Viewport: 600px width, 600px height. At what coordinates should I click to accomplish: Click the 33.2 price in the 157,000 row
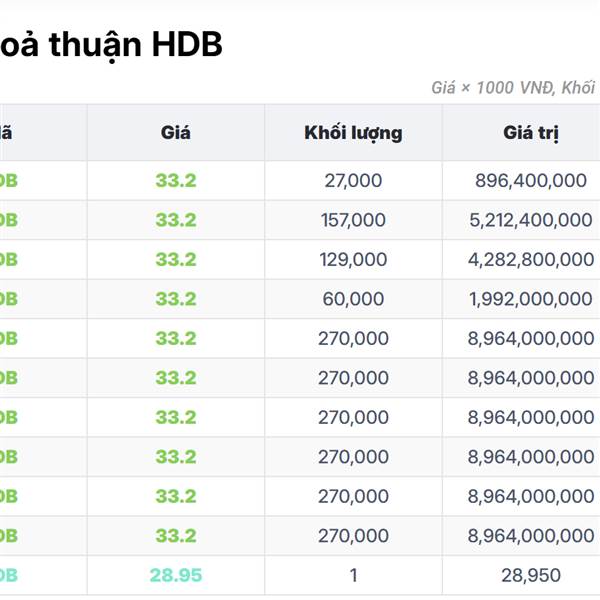coord(175,220)
